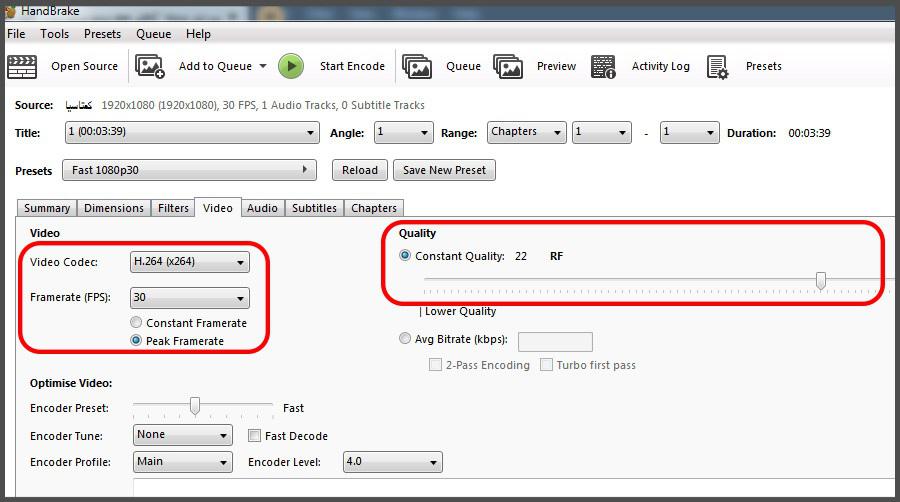The height and width of the screenshot is (502, 900).
Task: Open the File menu
Action: [x=16, y=34]
